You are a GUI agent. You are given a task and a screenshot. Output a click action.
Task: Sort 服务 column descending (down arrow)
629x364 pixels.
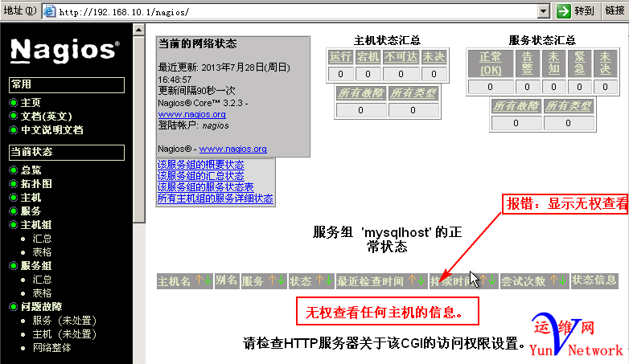281,280
